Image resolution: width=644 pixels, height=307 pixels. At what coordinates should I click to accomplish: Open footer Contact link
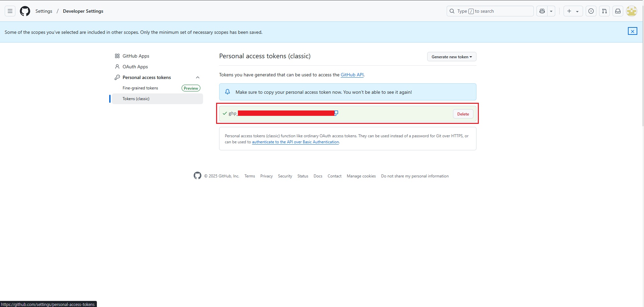pyautogui.click(x=334, y=176)
